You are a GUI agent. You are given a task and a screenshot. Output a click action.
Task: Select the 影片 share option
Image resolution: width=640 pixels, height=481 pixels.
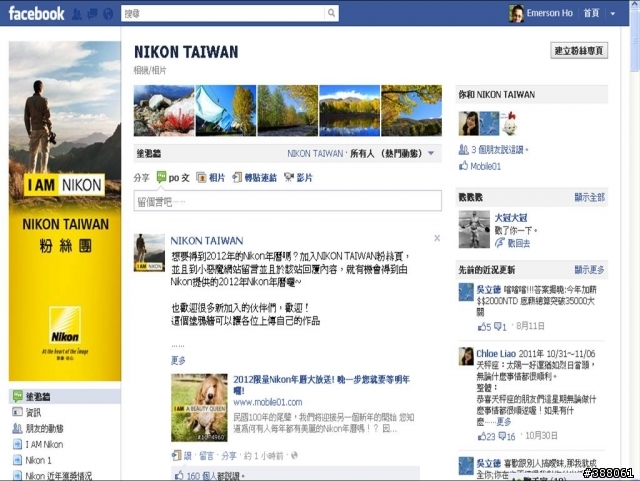click(x=298, y=178)
